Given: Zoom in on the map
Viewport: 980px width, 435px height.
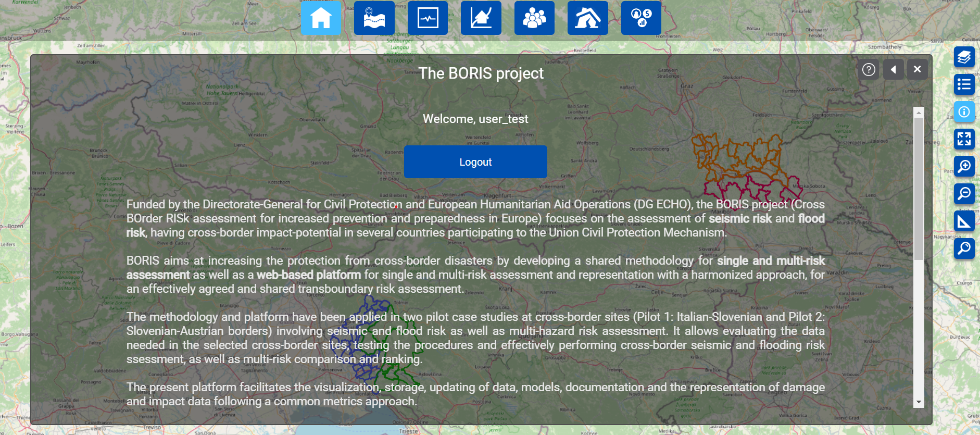Looking at the screenshot, I should coord(964,166).
